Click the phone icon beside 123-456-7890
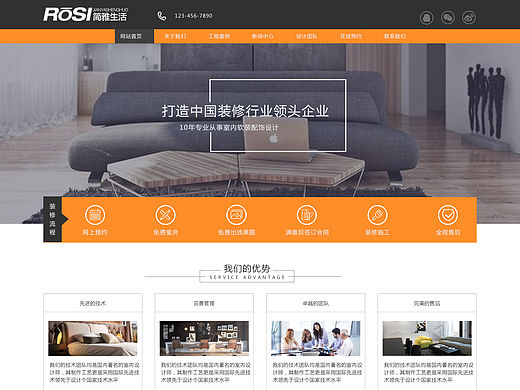The image size is (520, 390). click(x=162, y=16)
